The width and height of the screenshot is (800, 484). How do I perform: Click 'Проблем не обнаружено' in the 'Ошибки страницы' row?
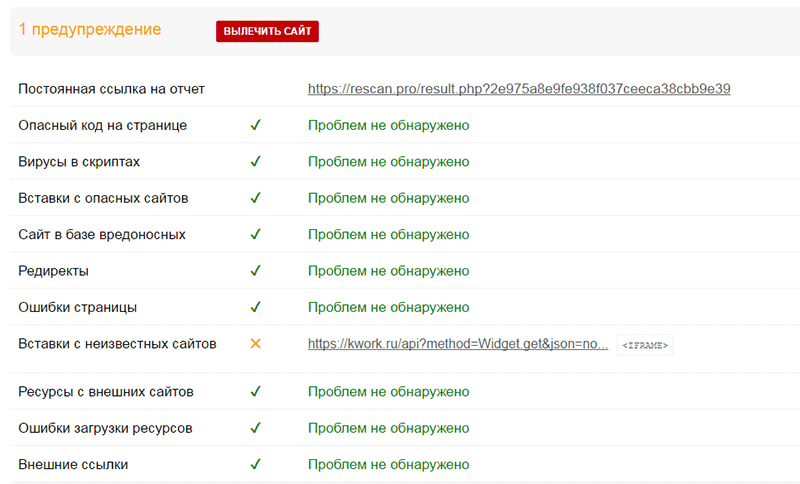[x=388, y=308]
